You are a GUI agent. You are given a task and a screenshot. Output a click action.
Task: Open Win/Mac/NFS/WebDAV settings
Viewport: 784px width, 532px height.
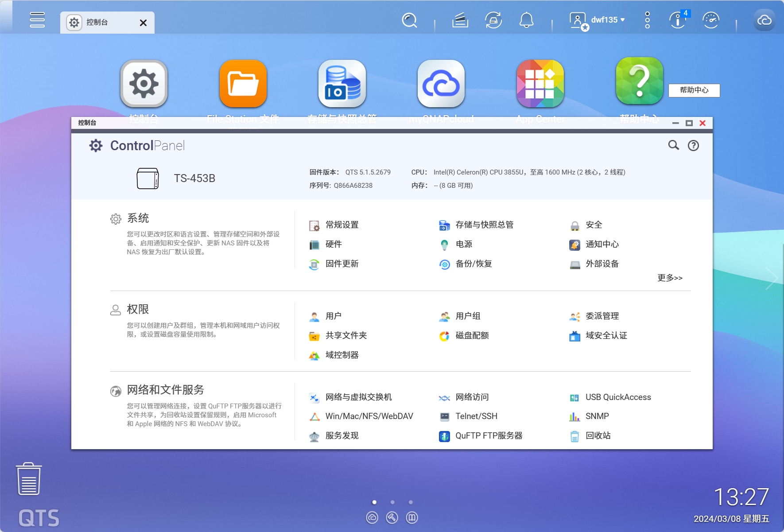[361, 416]
